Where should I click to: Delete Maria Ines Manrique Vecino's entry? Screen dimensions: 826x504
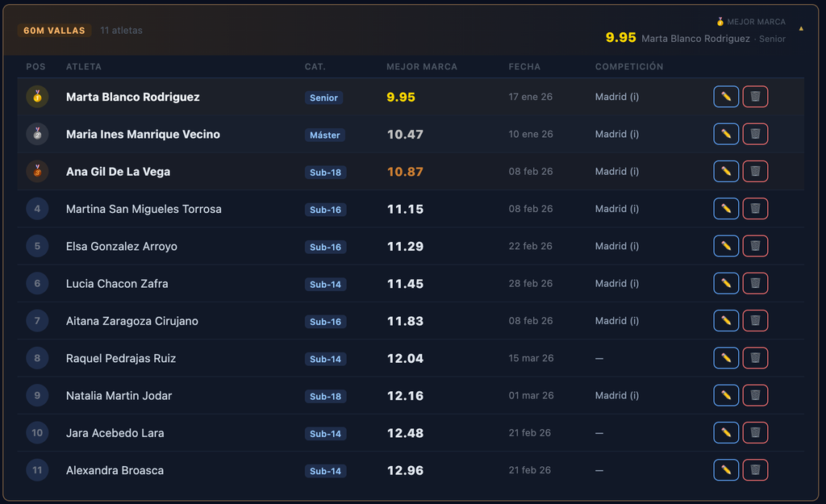pos(755,134)
